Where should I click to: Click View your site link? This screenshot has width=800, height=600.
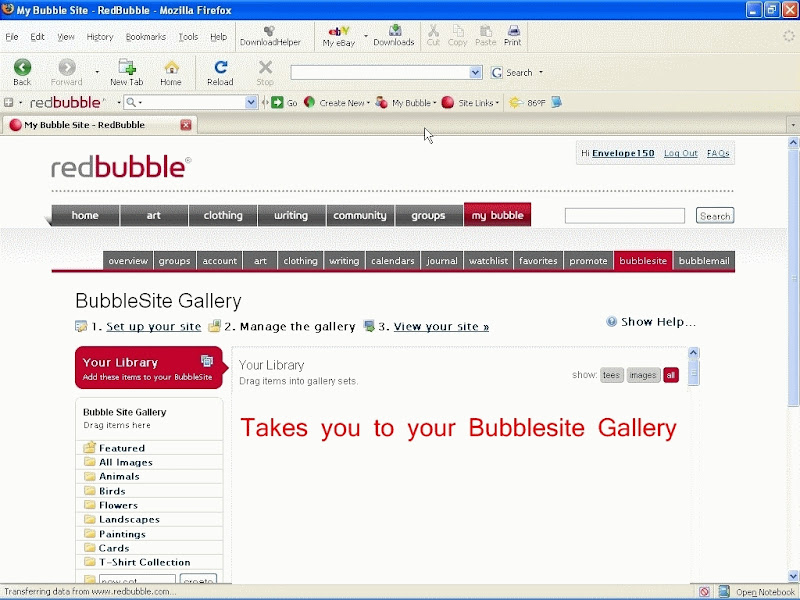[441, 327]
